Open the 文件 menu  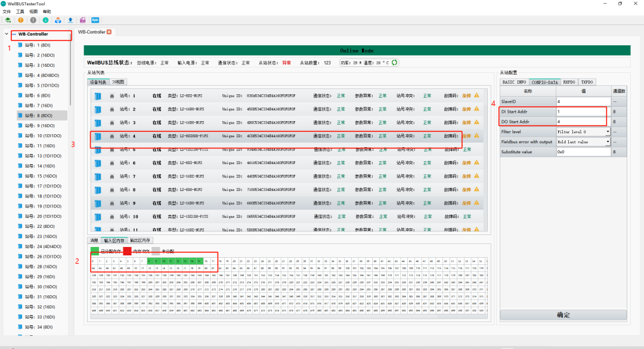click(x=7, y=11)
